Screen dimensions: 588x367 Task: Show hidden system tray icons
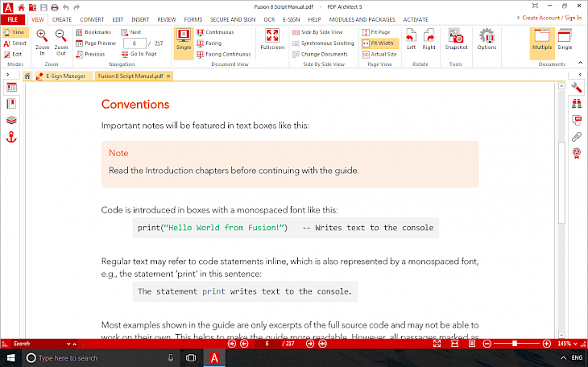(x=563, y=357)
